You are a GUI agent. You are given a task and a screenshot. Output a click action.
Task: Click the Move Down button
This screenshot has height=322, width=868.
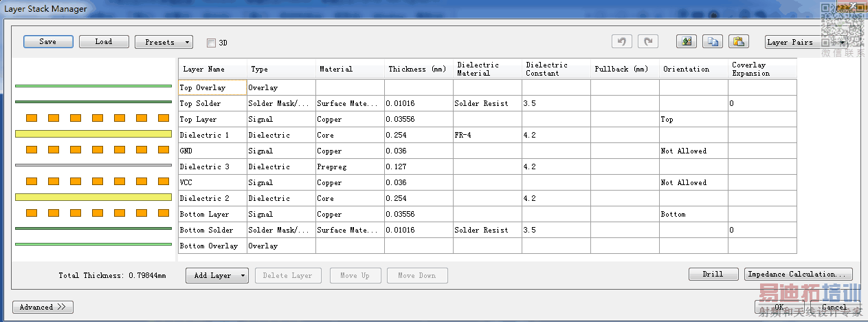pyautogui.click(x=416, y=275)
